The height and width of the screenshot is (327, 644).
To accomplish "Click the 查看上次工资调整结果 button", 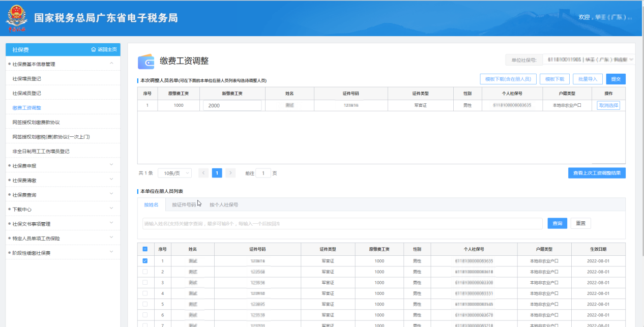I will (597, 173).
